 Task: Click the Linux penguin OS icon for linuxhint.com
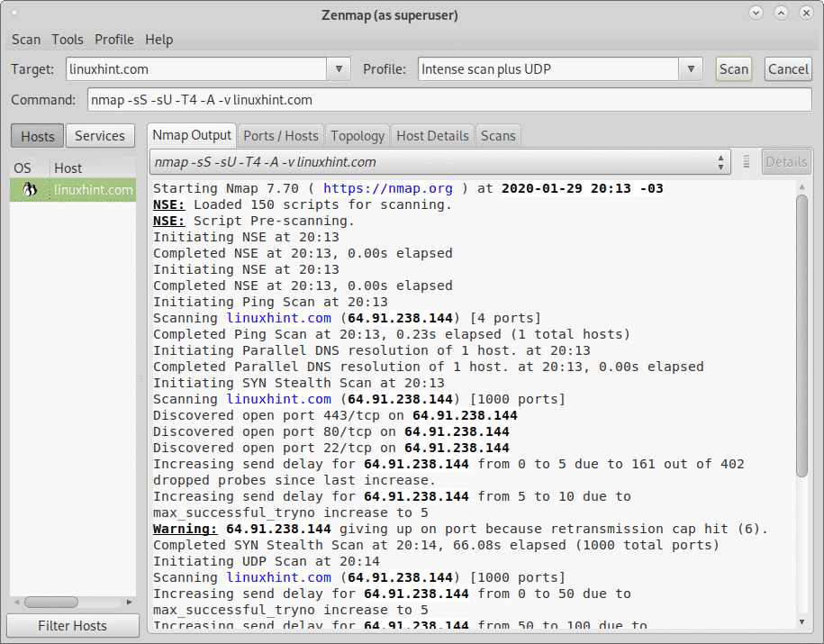(29, 189)
